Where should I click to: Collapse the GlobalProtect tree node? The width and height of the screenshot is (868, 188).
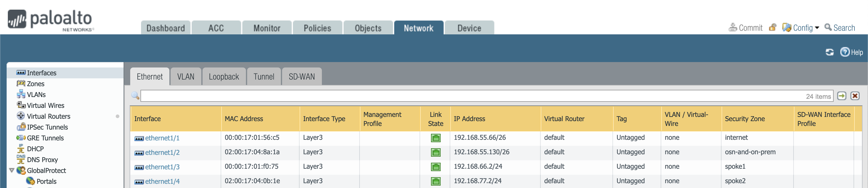[x=12, y=171]
